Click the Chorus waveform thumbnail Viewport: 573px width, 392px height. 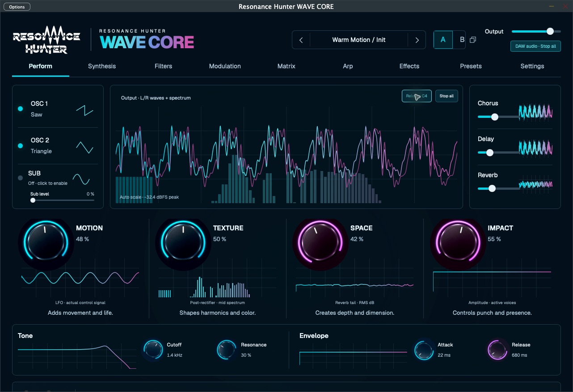535,112
